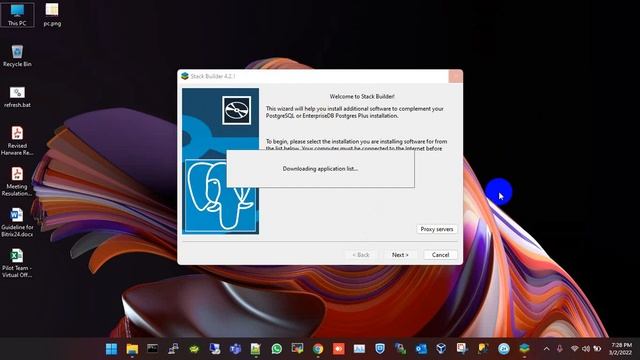This screenshot has width=640, height=360.
Task: Open Google Chrome from the taskbar
Action: click(x=318, y=349)
